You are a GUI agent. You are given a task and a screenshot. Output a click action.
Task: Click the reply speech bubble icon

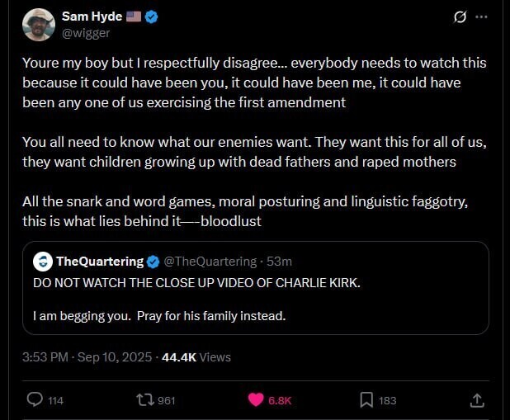35,399
